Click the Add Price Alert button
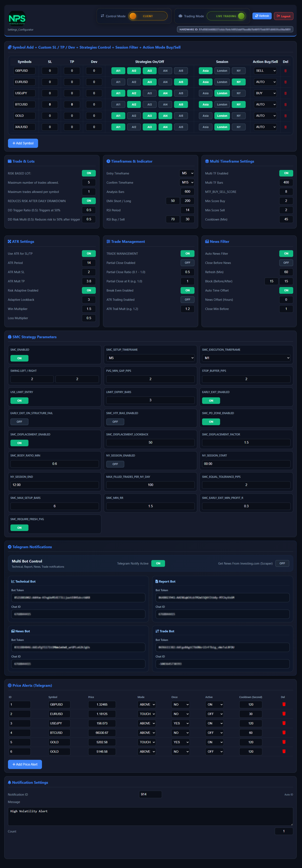This screenshot has height=868, width=302. pyautogui.click(x=25, y=764)
